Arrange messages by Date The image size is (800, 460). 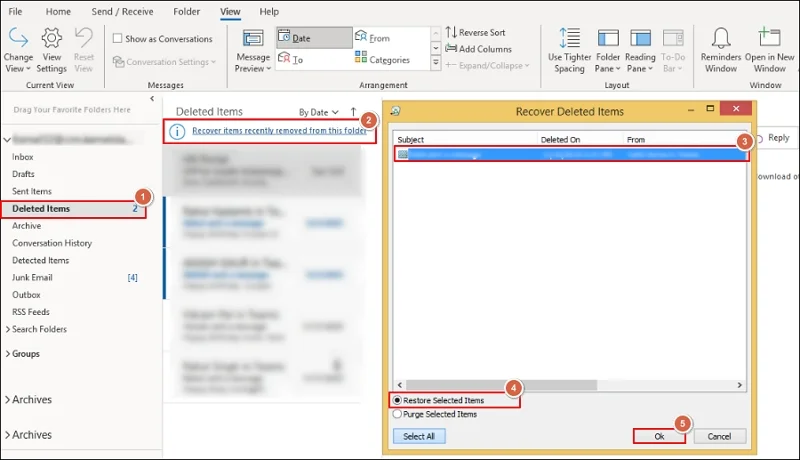(314, 38)
